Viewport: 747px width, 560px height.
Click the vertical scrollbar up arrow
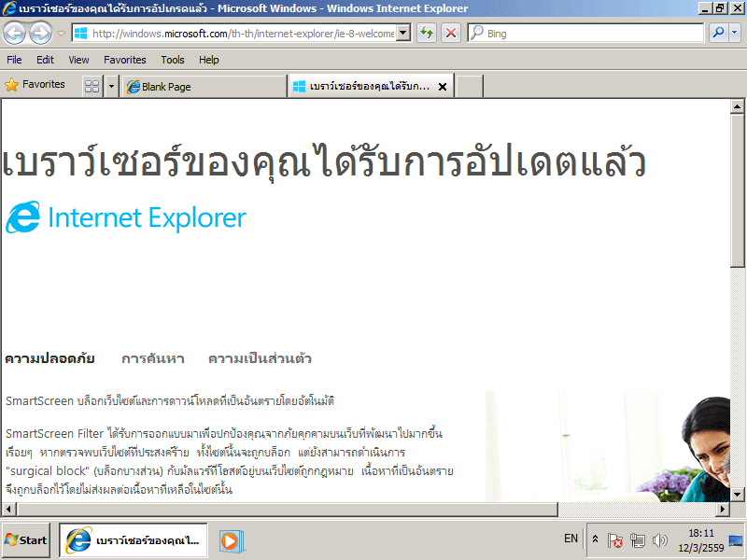pos(737,106)
